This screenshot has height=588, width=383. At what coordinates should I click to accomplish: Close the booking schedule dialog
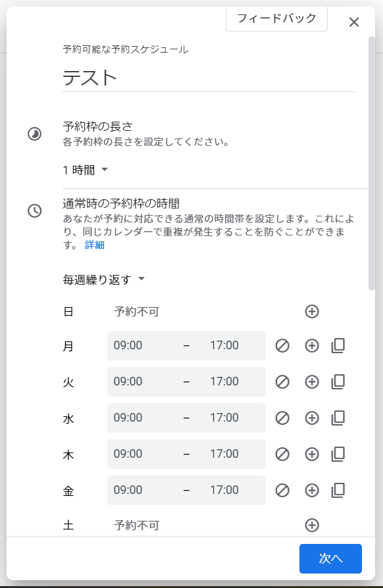coord(354,22)
